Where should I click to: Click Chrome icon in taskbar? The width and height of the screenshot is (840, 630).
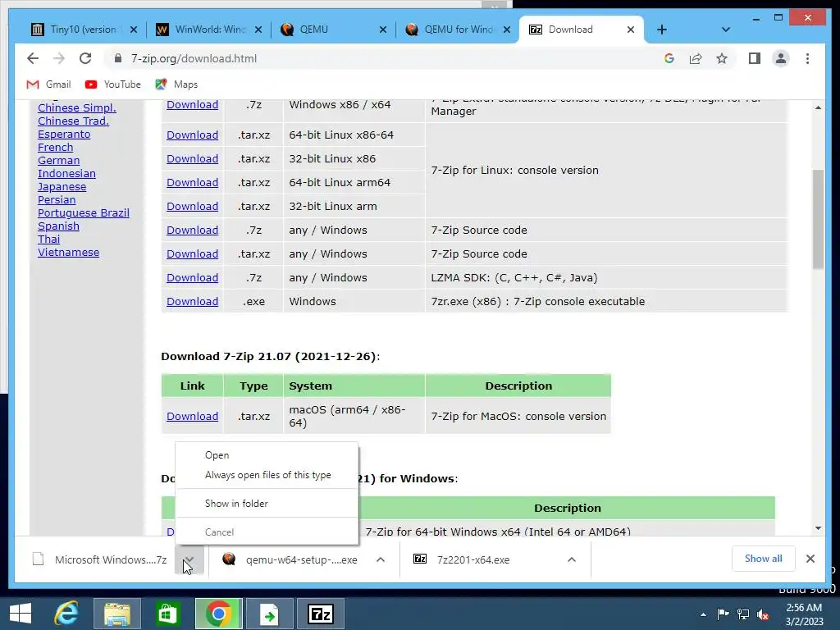point(218,614)
